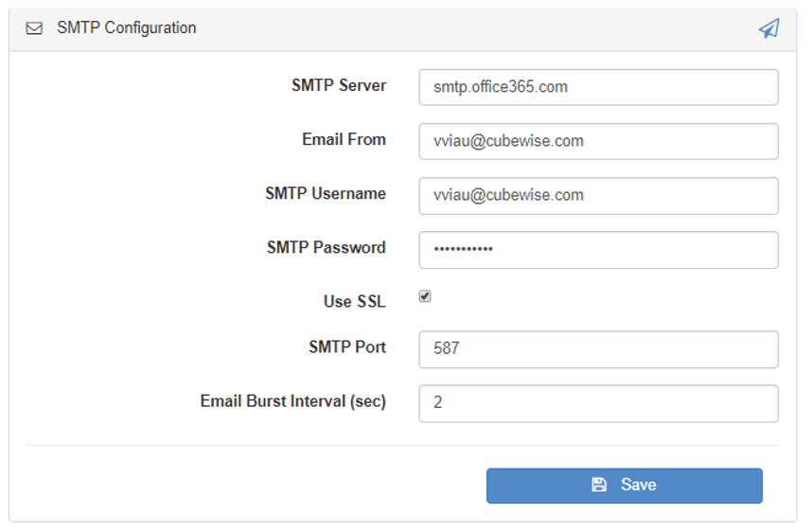The height and width of the screenshot is (532, 812).
Task: Select the SMTP Username label text
Action: coord(326,193)
